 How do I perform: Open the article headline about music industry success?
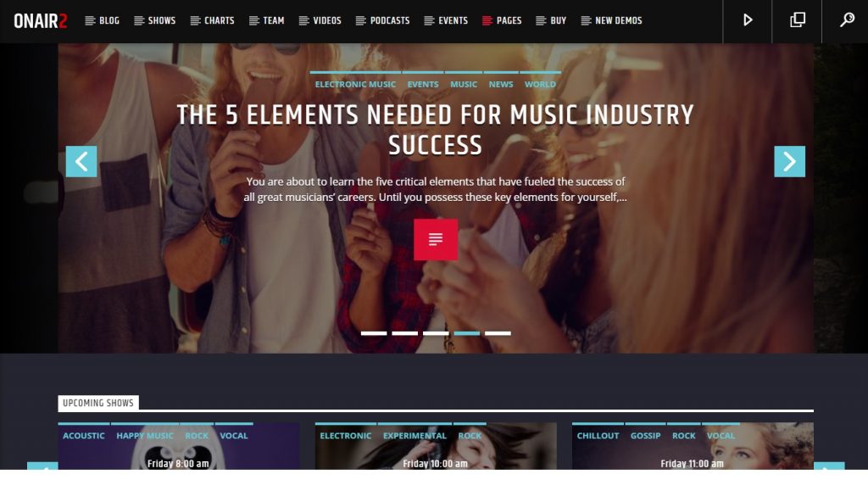(435, 130)
